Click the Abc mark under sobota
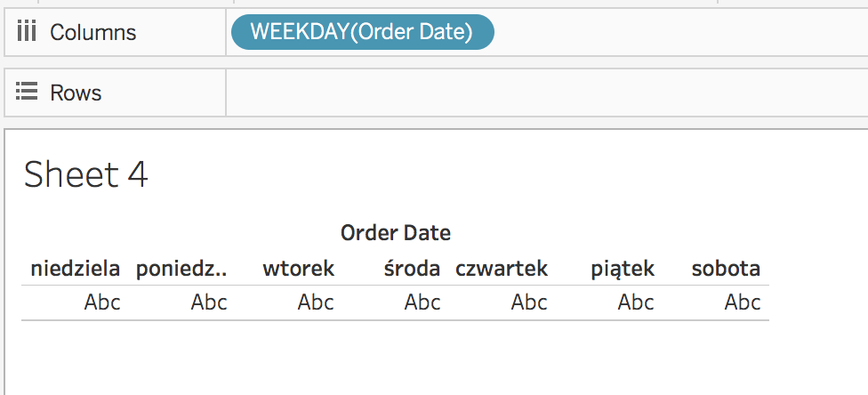The height and width of the screenshot is (395, 868). tap(743, 302)
